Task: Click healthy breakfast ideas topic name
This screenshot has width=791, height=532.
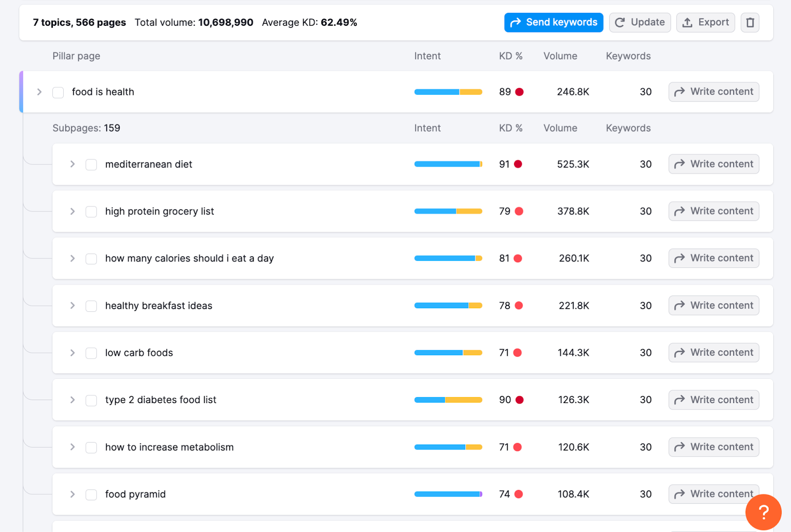Action: pos(159,306)
